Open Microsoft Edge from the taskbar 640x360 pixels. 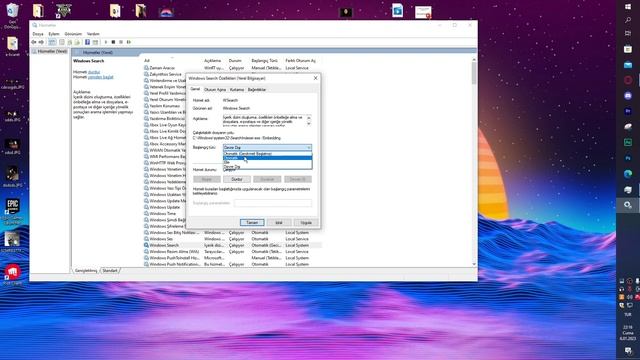coord(628,174)
